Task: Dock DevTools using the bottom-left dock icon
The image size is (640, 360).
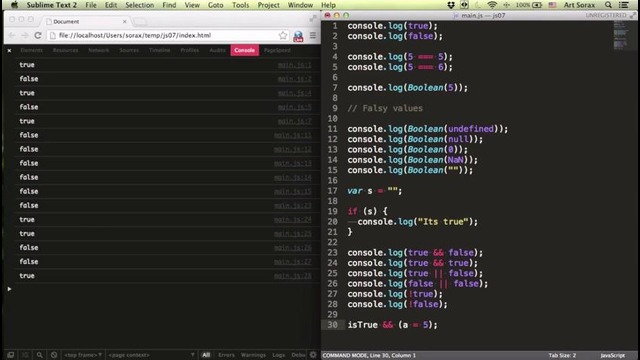Action: tap(11, 355)
